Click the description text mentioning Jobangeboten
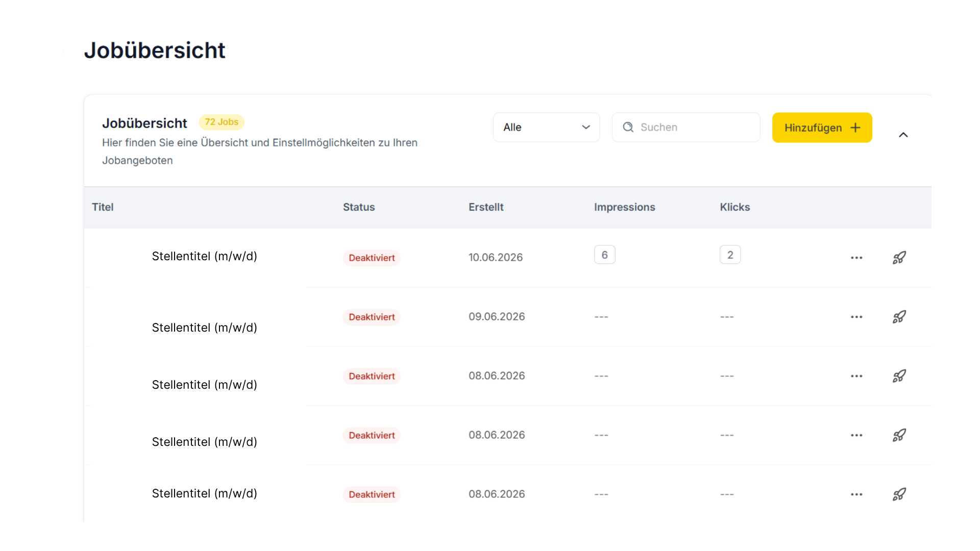The height and width of the screenshot is (551, 980). [260, 152]
